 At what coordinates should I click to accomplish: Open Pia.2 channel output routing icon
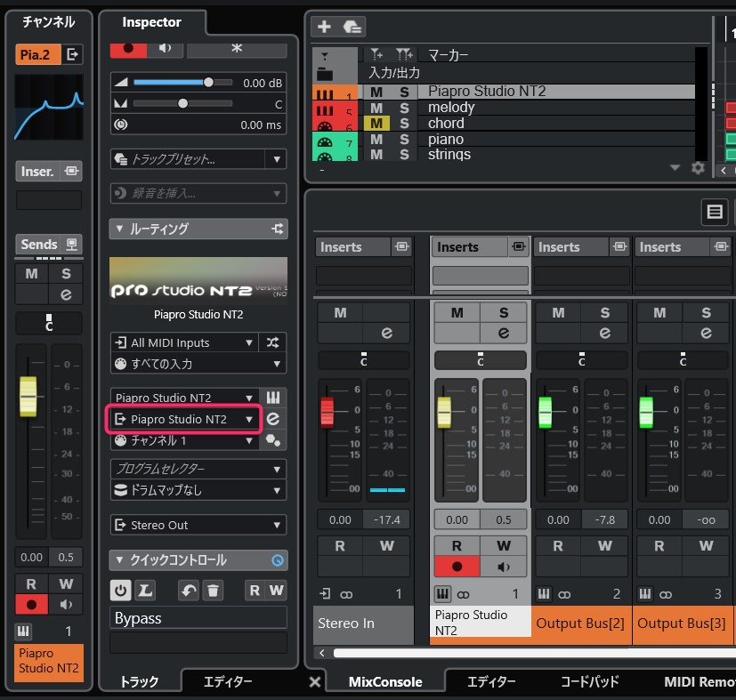click(72, 54)
